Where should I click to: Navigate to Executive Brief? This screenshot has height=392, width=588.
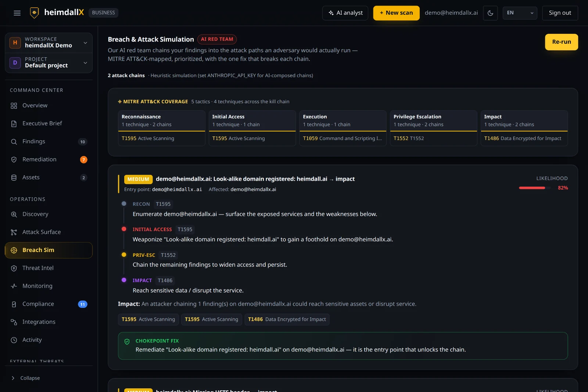pyautogui.click(x=49, y=123)
